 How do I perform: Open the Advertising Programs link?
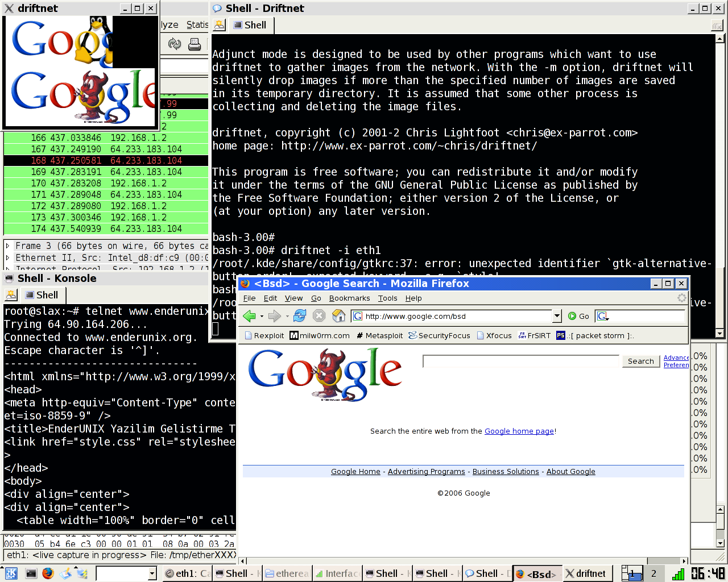[427, 472]
